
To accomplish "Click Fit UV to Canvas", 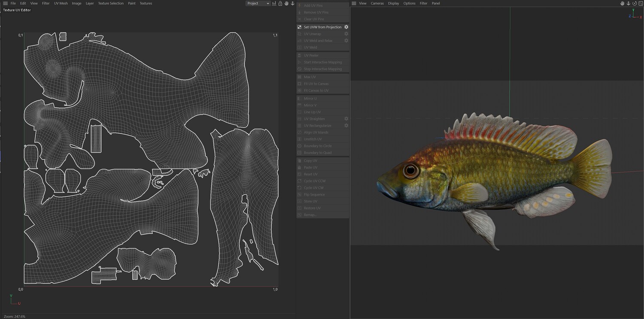I will click(x=323, y=84).
